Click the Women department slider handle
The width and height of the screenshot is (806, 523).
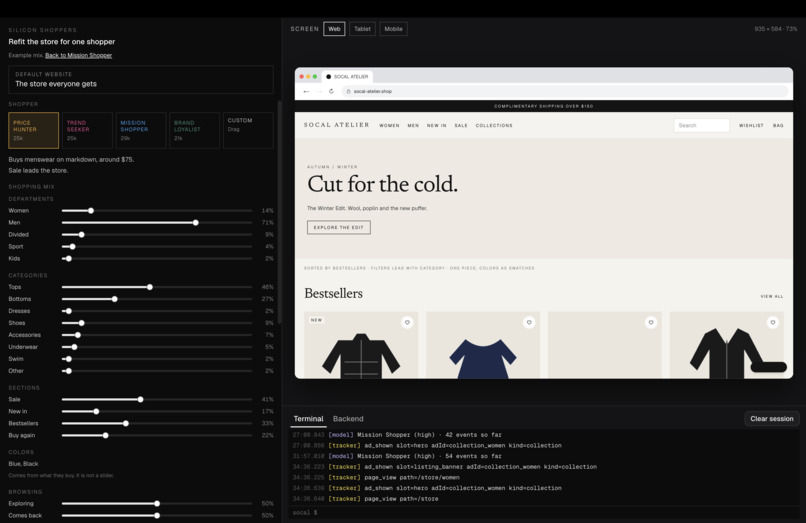click(91, 211)
